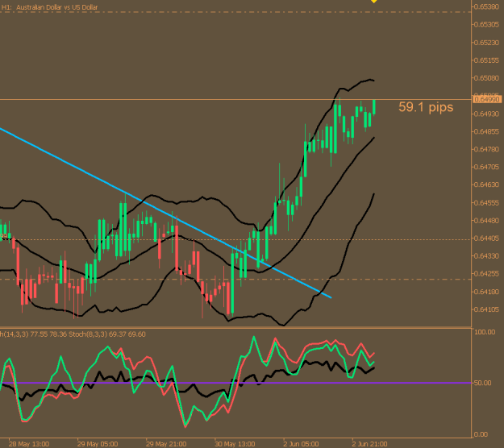504x448 pixels.
Task: Click the 0.65155 price axis label
Action: click(x=487, y=60)
